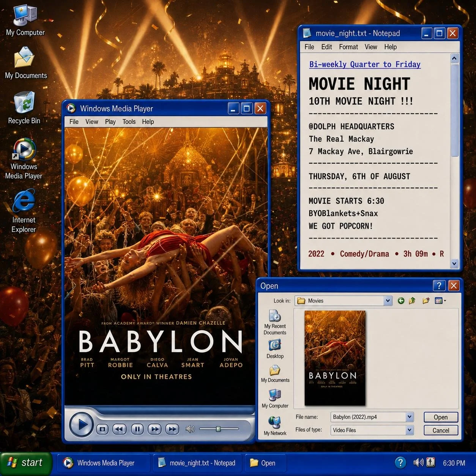This screenshot has height=476, width=476.
Task: Switch to movie_night.txt Notepad taskbar button
Action: click(197, 463)
